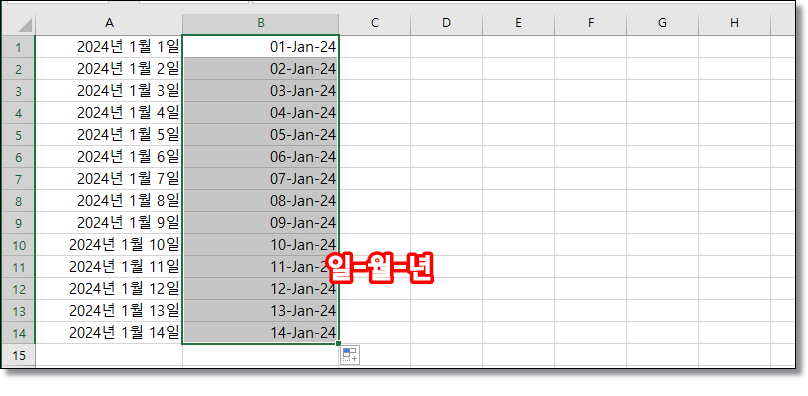808x396 pixels.
Task: Select row 1 header
Action: [19, 47]
